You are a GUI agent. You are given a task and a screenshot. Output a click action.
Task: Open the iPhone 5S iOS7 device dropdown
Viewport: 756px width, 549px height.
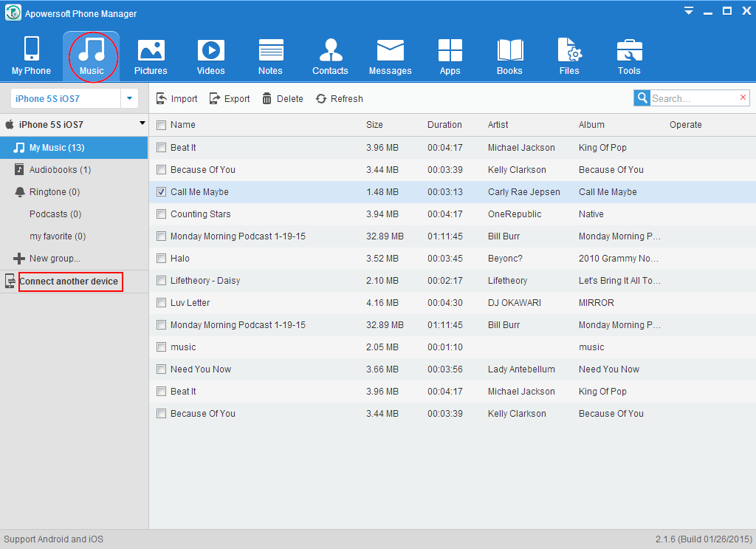click(129, 98)
